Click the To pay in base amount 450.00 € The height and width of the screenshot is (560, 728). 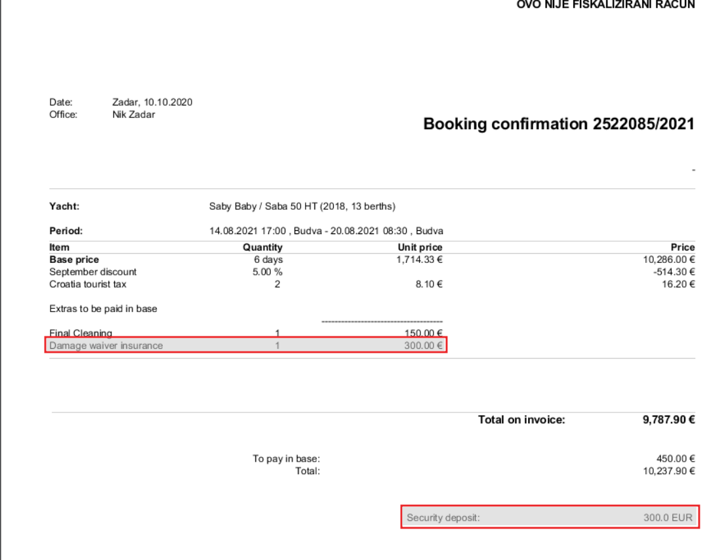pyautogui.click(x=676, y=459)
